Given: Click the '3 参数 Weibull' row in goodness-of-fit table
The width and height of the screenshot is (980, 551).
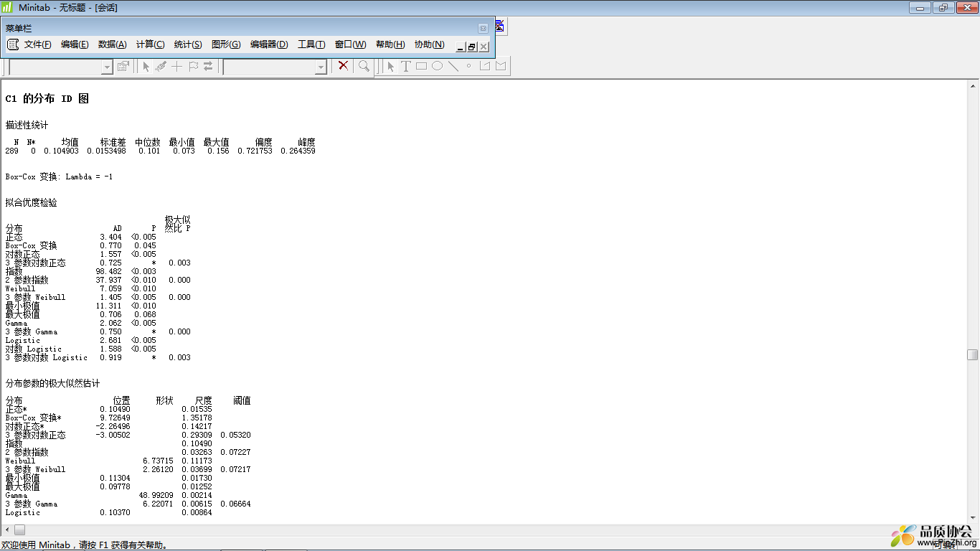Looking at the screenshot, I should click(x=98, y=297).
